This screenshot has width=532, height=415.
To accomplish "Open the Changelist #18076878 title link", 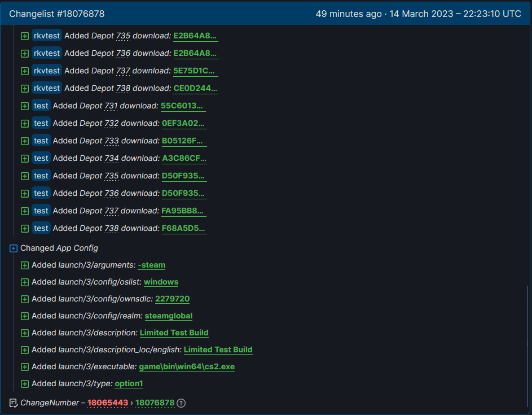I will pos(57,14).
